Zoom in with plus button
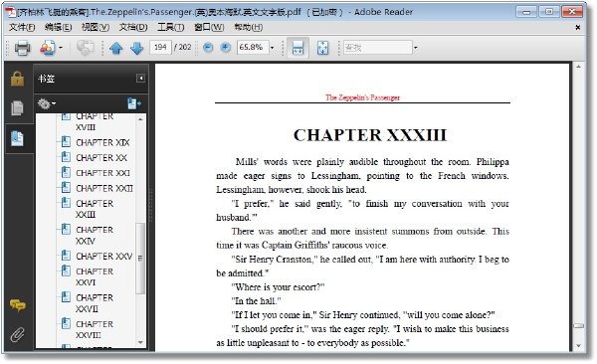The height and width of the screenshot is (364, 597). point(226,47)
